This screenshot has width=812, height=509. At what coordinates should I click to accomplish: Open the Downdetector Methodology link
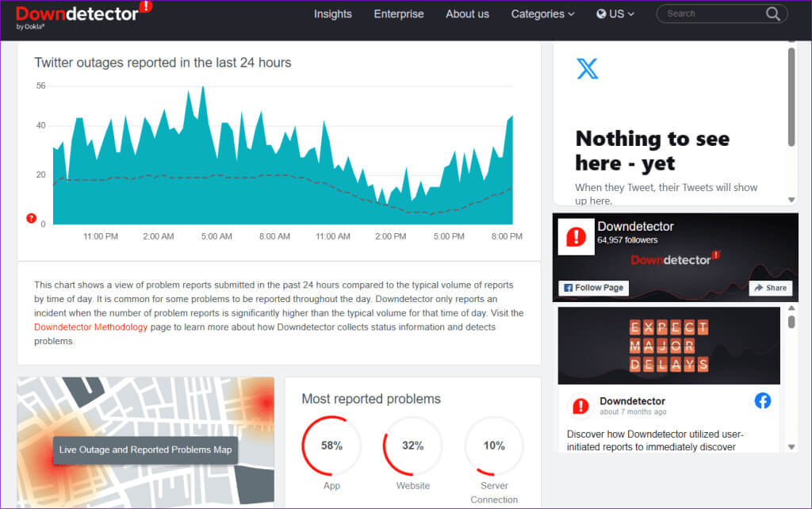(x=90, y=327)
